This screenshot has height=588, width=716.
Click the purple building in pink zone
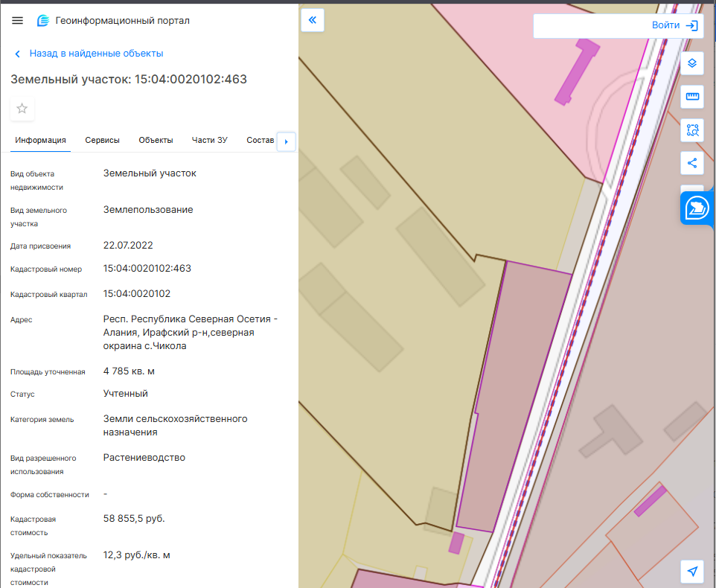click(577, 73)
